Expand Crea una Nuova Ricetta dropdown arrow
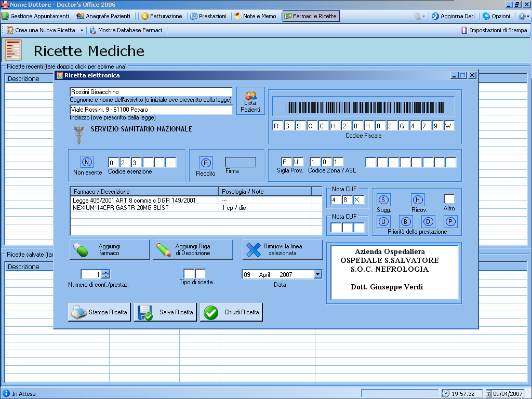The height and width of the screenshot is (399, 532). click(82, 30)
